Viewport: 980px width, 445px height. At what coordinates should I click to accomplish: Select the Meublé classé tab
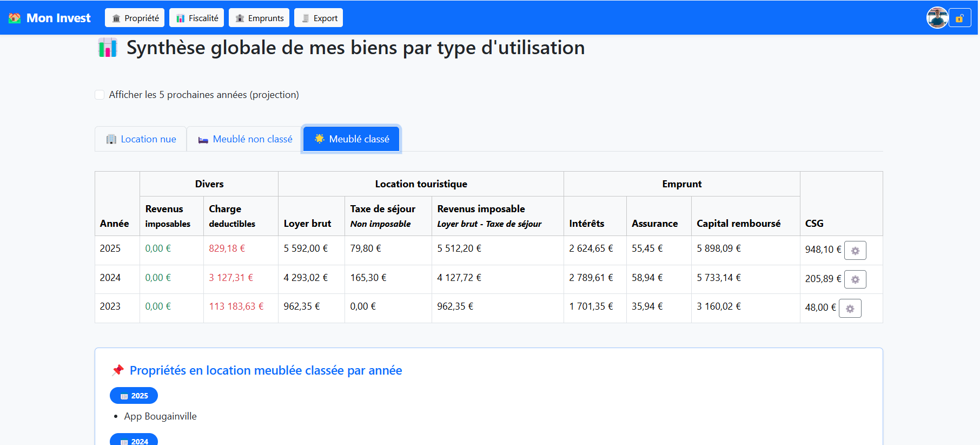pos(352,139)
